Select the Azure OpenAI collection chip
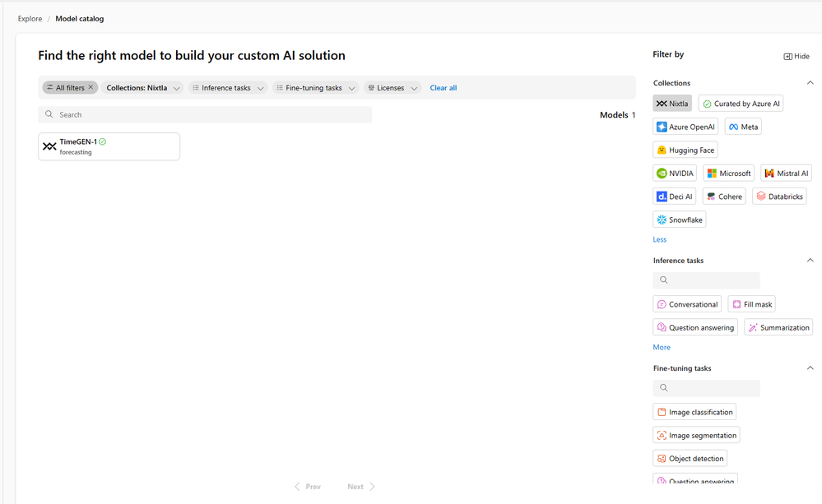822x504 pixels. (x=685, y=127)
